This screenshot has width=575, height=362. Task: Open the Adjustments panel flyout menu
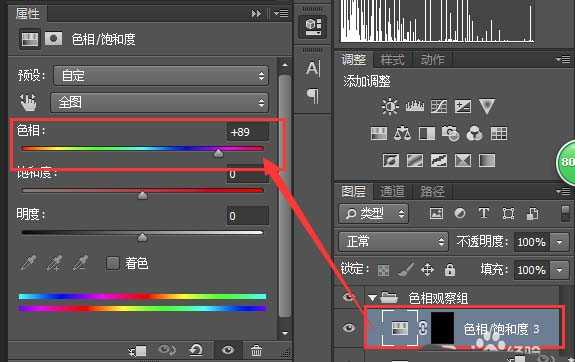pos(563,59)
